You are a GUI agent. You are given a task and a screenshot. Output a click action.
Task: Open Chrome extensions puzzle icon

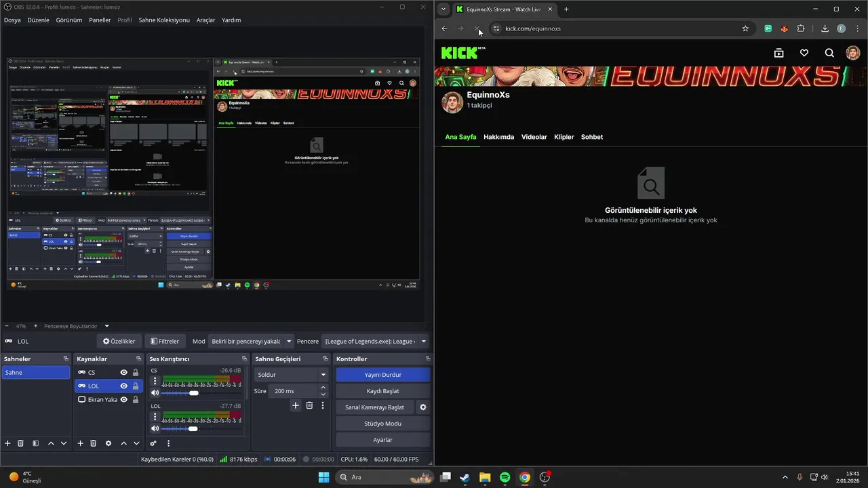tap(801, 28)
